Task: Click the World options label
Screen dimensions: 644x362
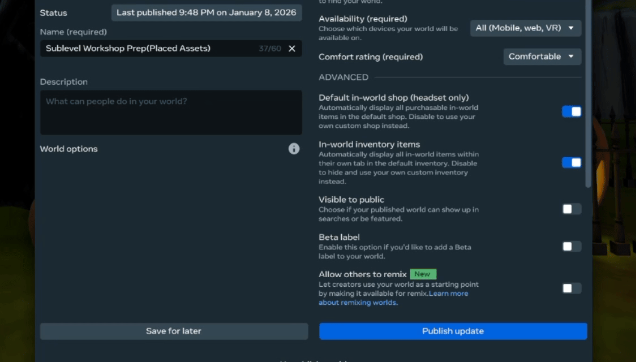Action: pyautogui.click(x=68, y=149)
